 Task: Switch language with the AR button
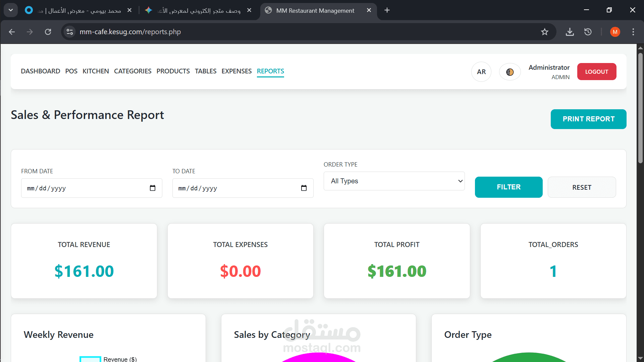(481, 72)
